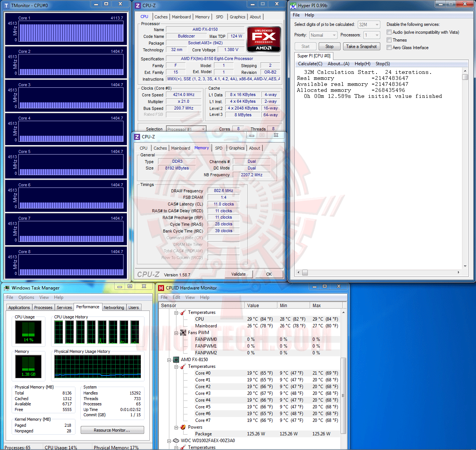Viewport: 476px width, 450px height.
Task: Switch to the SPD tab in the Memory window
Action: [x=218, y=148]
